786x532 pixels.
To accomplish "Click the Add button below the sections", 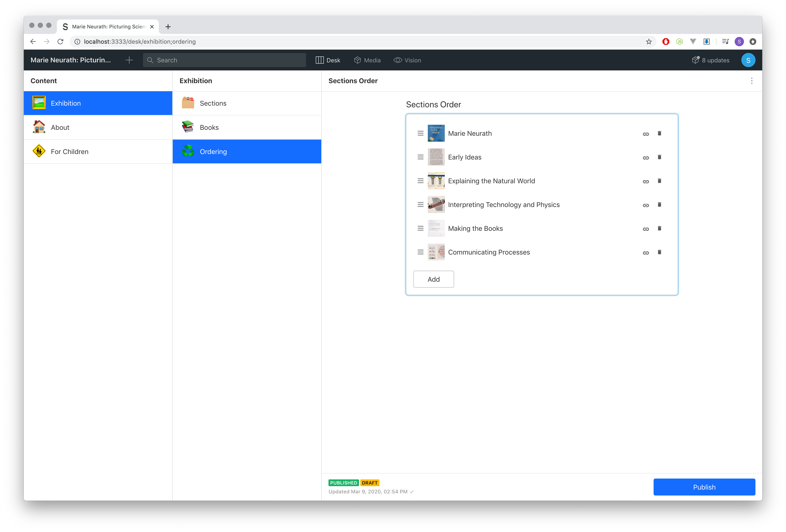I will point(433,279).
